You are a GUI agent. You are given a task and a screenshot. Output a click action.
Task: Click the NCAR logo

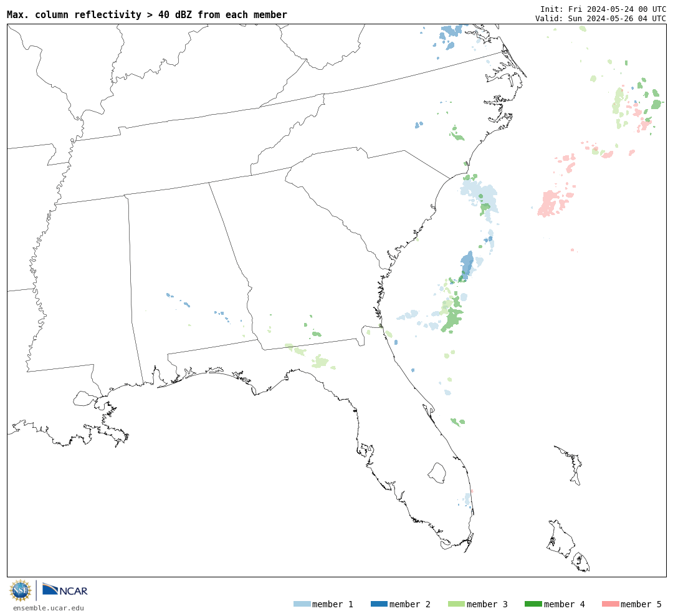pos(65,590)
